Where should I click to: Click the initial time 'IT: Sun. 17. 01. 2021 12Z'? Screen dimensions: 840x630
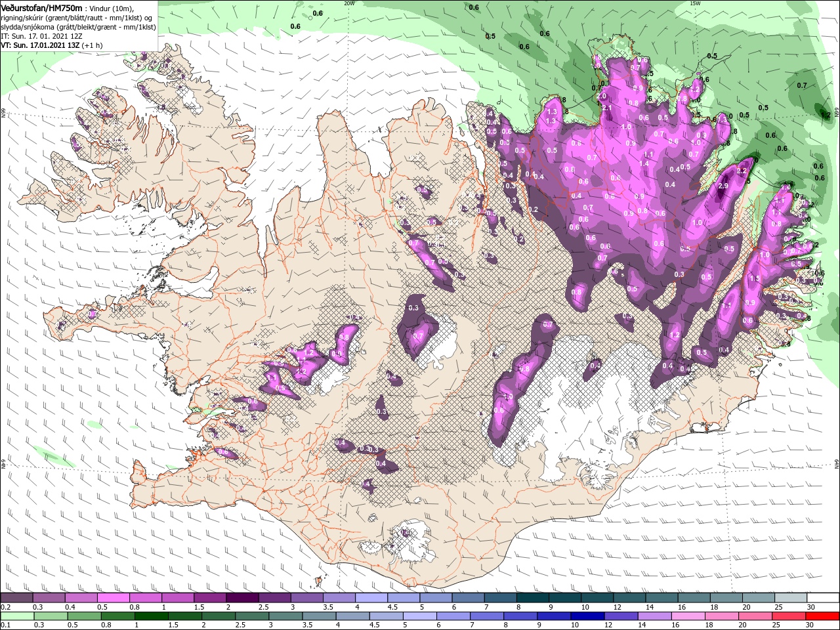[41, 37]
